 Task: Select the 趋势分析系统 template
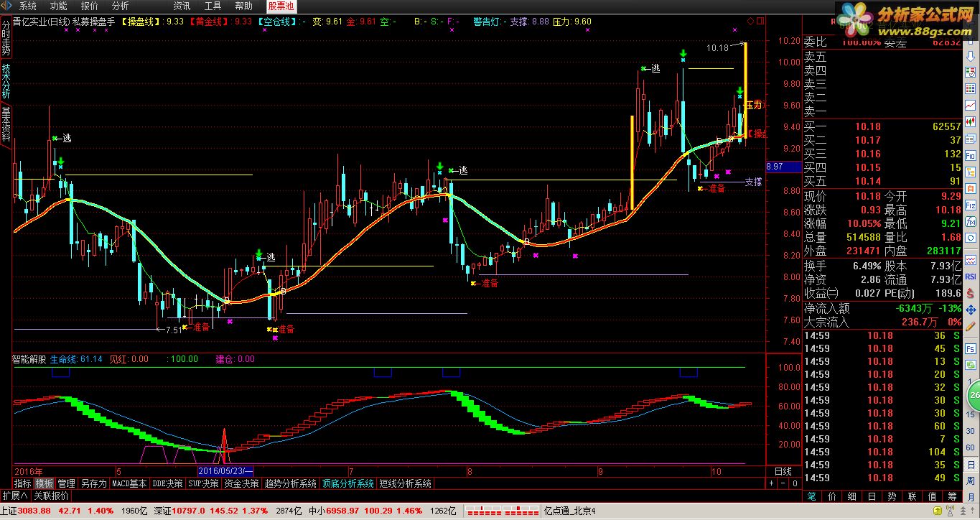pyautogui.click(x=290, y=483)
